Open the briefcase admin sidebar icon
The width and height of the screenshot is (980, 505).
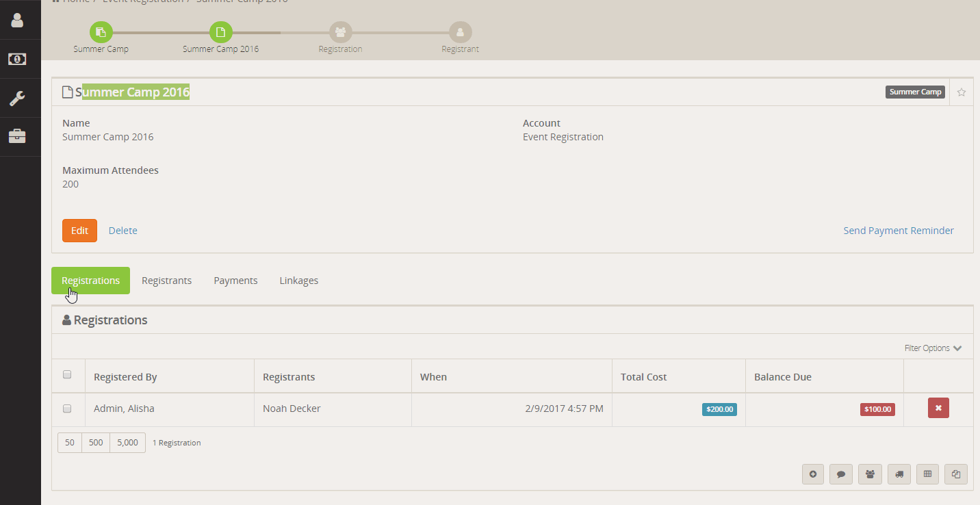point(17,137)
